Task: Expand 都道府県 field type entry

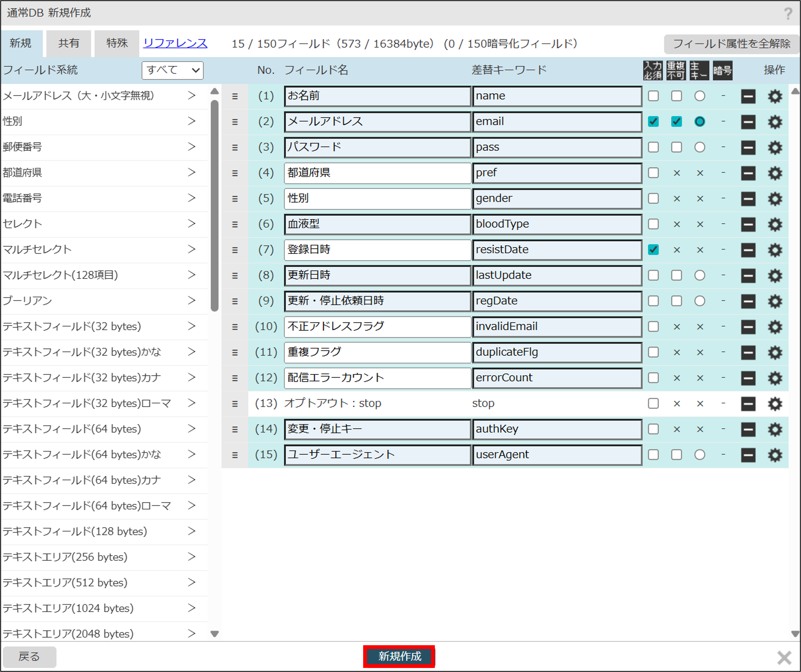Action: (192, 172)
